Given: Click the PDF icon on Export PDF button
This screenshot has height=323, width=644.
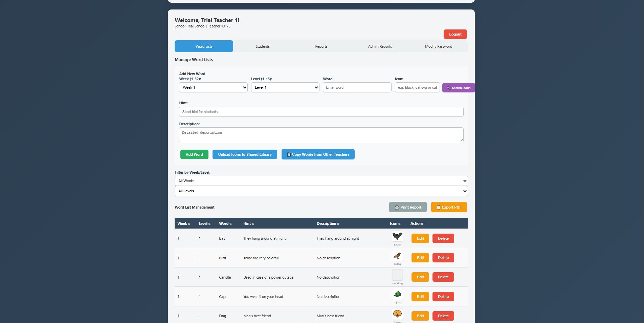Looking at the screenshot, I should click(x=438, y=207).
